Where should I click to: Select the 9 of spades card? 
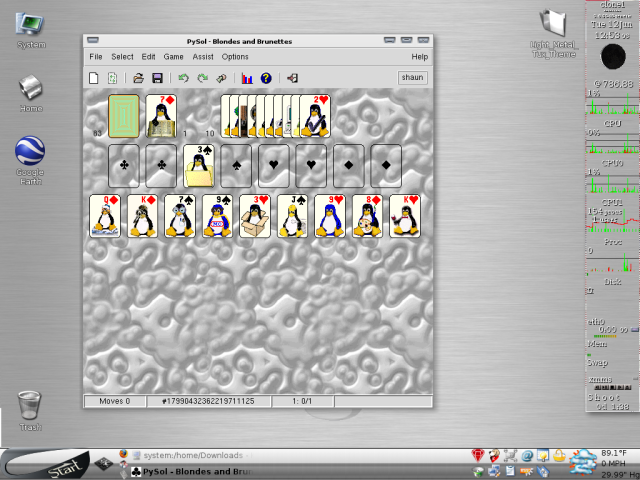click(218, 216)
